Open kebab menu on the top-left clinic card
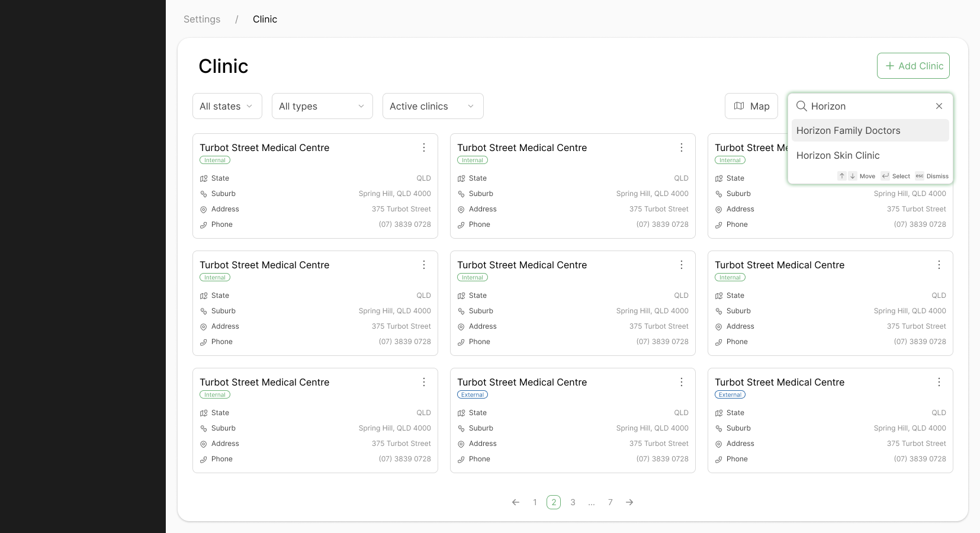 pyautogui.click(x=424, y=147)
